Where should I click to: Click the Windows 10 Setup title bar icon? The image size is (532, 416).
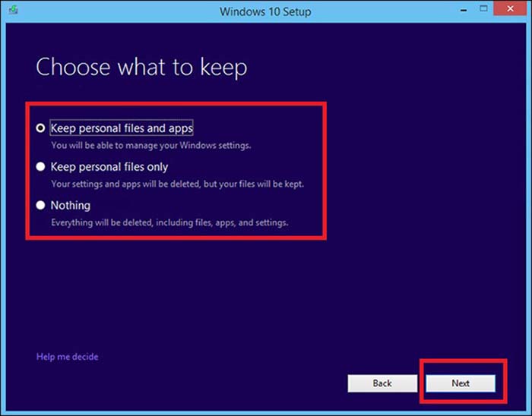coord(11,11)
